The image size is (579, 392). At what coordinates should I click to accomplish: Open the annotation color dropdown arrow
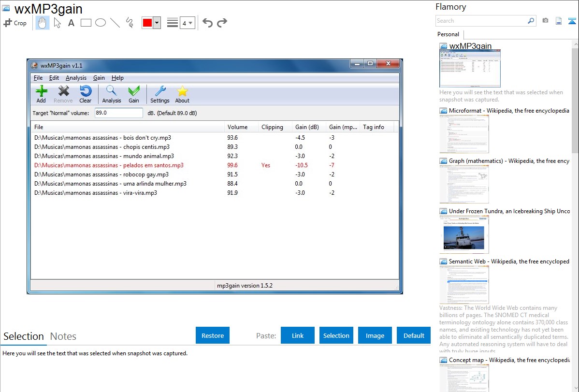point(157,23)
